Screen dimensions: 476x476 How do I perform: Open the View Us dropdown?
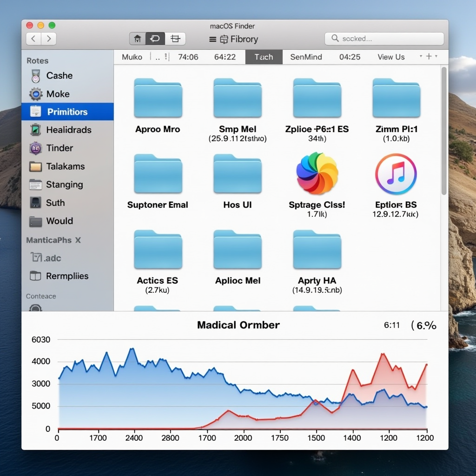tap(390, 57)
